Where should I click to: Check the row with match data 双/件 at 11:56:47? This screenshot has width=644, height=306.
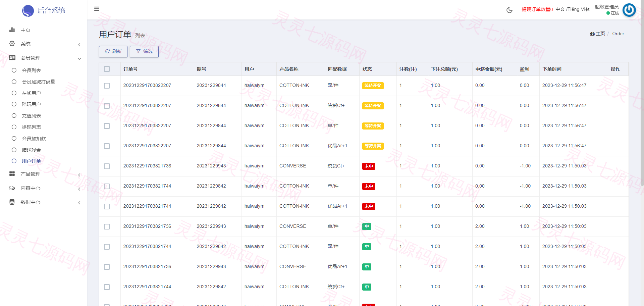tap(107, 86)
